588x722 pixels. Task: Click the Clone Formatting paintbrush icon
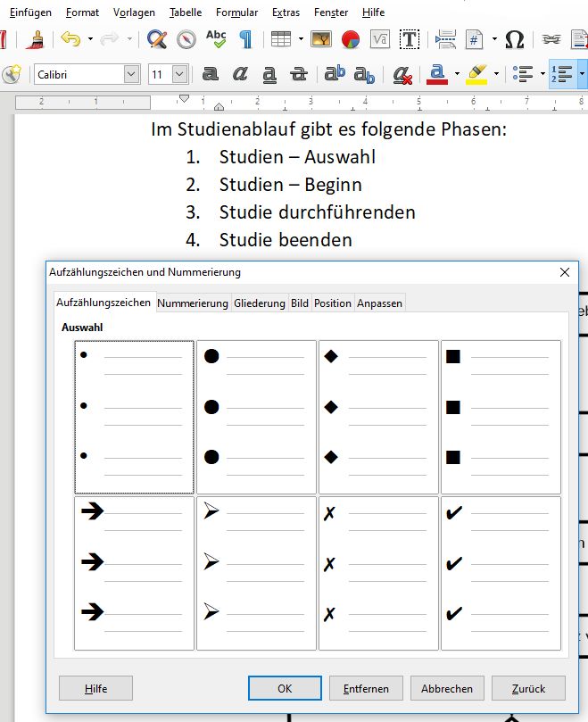[36, 39]
